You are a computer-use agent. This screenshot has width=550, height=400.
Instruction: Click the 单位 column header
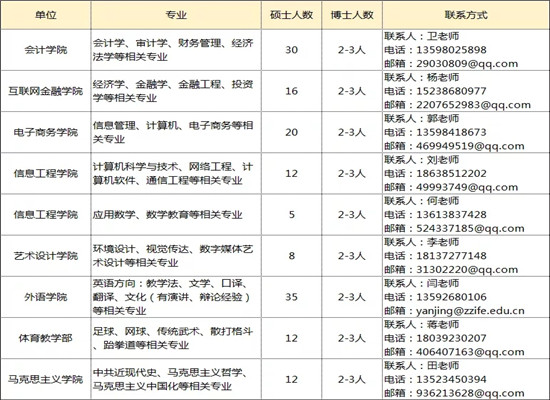click(46, 15)
